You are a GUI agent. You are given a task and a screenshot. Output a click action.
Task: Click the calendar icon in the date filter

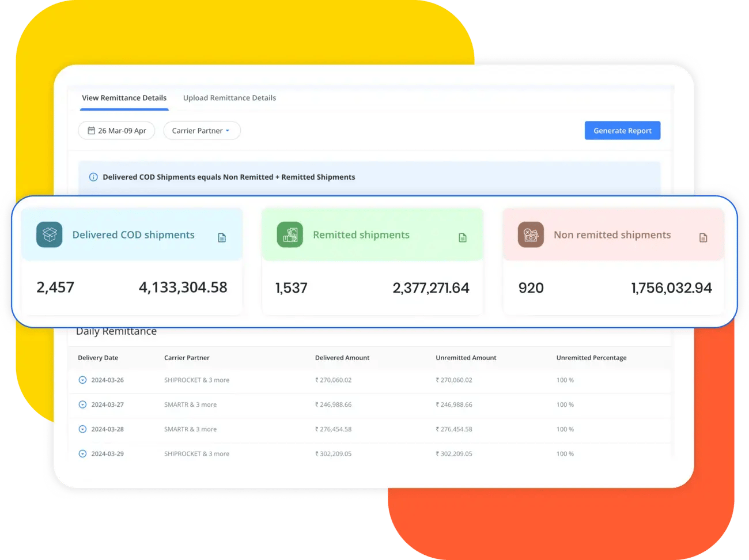click(x=91, y=131)
